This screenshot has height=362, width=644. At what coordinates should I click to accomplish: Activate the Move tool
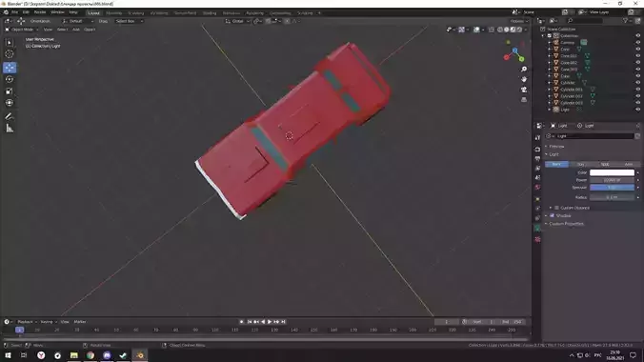10,68
